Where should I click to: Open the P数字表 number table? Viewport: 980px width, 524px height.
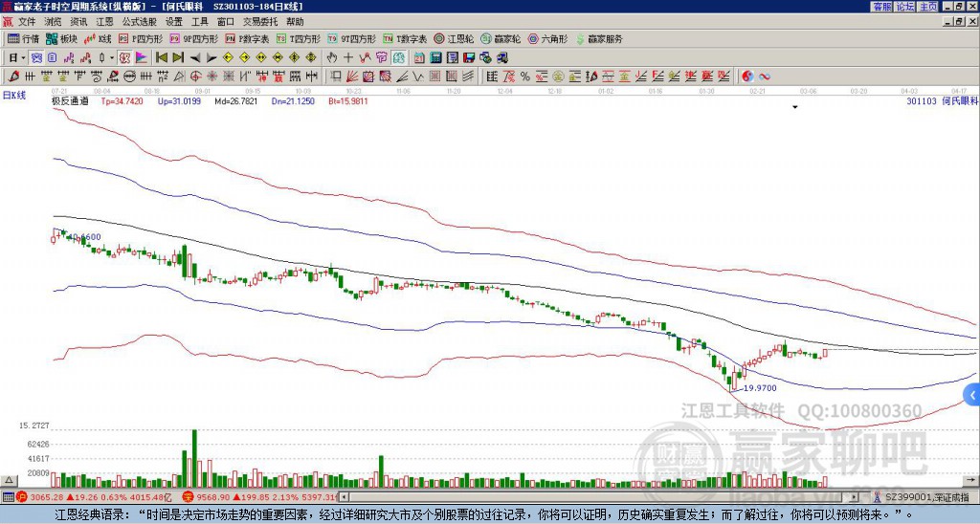[x=248, y=38]
